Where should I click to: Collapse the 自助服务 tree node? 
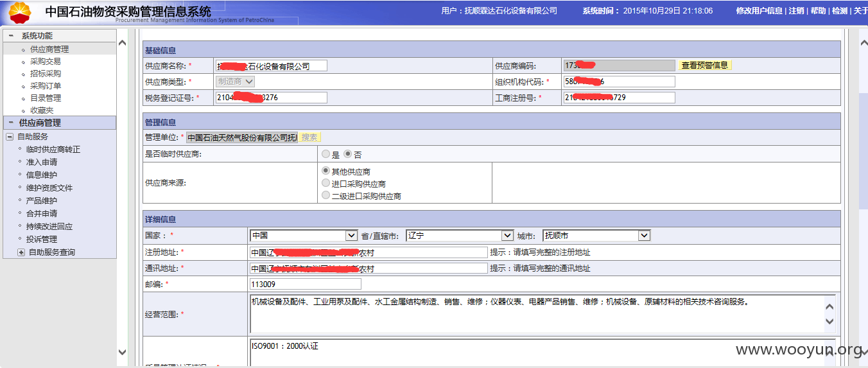pos(10,137)
